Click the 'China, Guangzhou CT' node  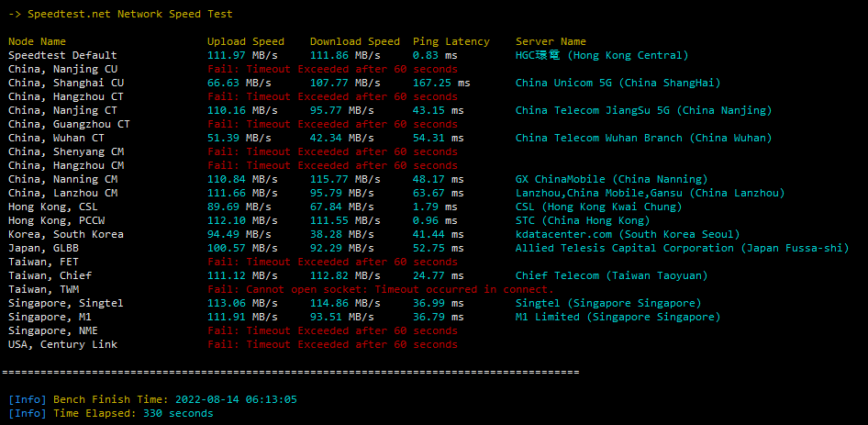pyautogui.click(x=69, y=124)
